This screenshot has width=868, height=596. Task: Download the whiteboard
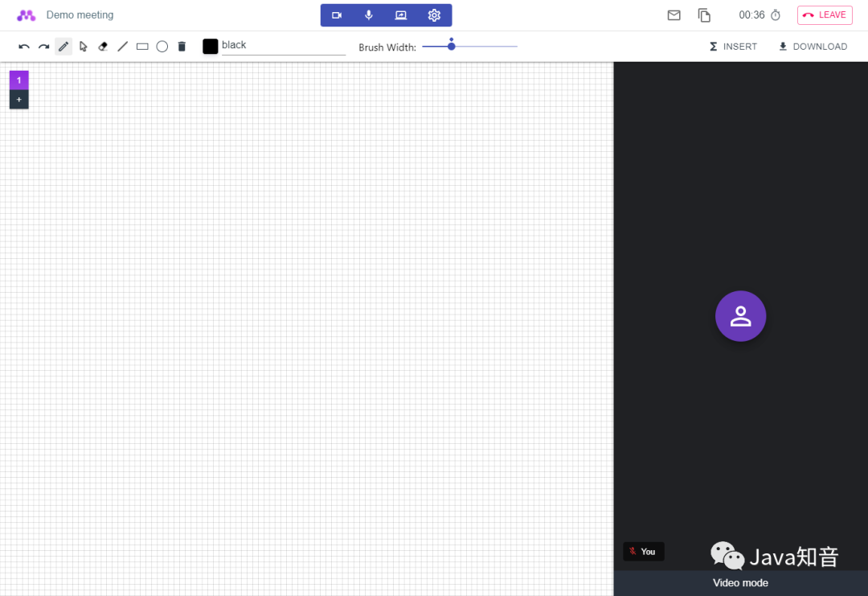813,47
